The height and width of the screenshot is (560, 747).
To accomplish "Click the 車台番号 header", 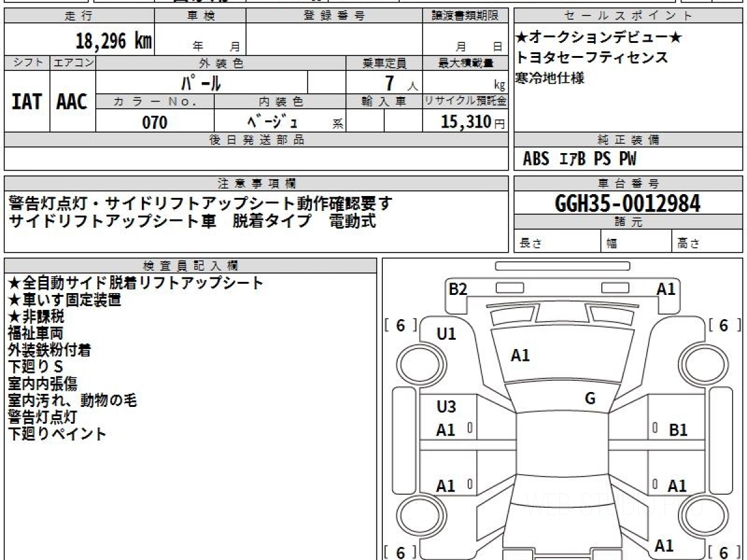I will pos(629,183).
